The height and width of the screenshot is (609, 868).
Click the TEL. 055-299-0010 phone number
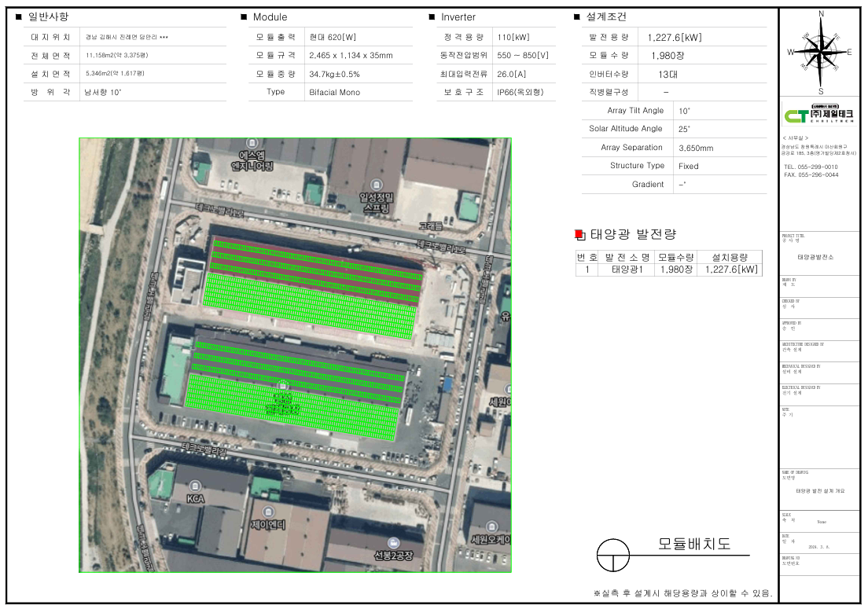tap(811, 167)
